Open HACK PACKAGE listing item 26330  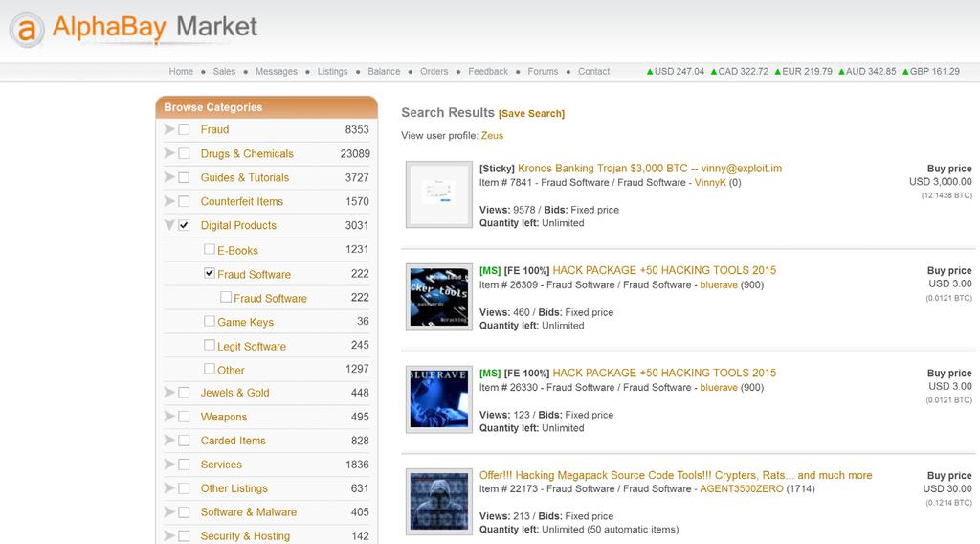(x=664, y=373)
